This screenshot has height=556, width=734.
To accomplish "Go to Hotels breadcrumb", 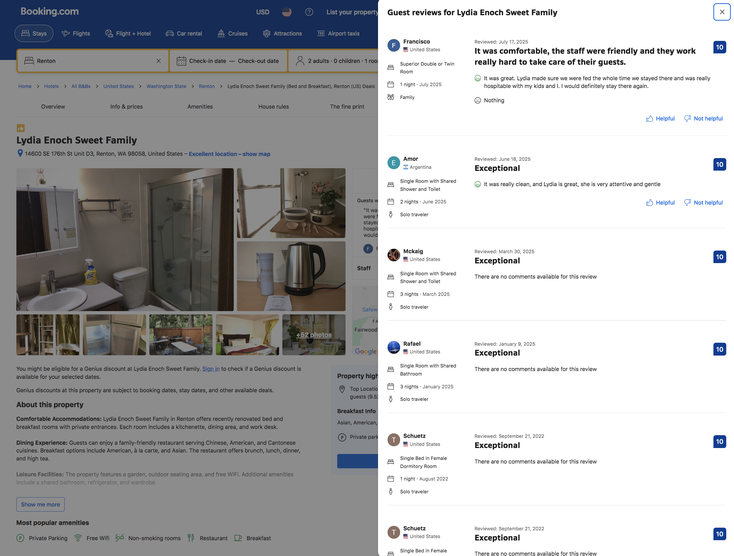I will coord(51,86).
